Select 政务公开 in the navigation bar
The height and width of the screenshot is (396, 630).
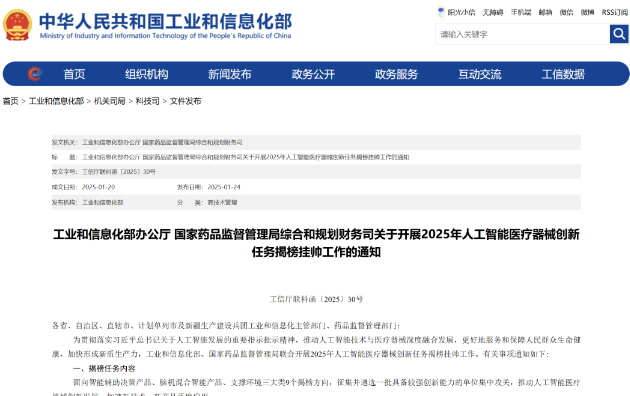click(x=313, y=74)
